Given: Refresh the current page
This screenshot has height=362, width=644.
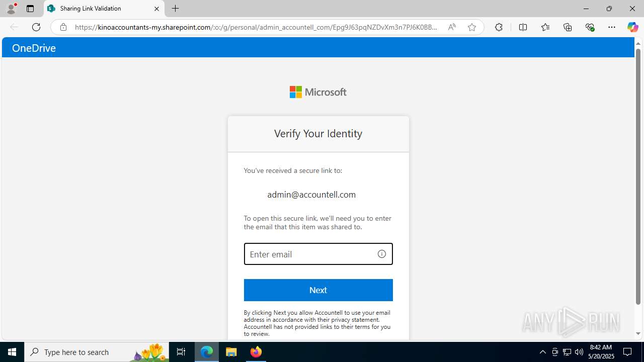Looking at the screenshot, I should click(36, 27).
